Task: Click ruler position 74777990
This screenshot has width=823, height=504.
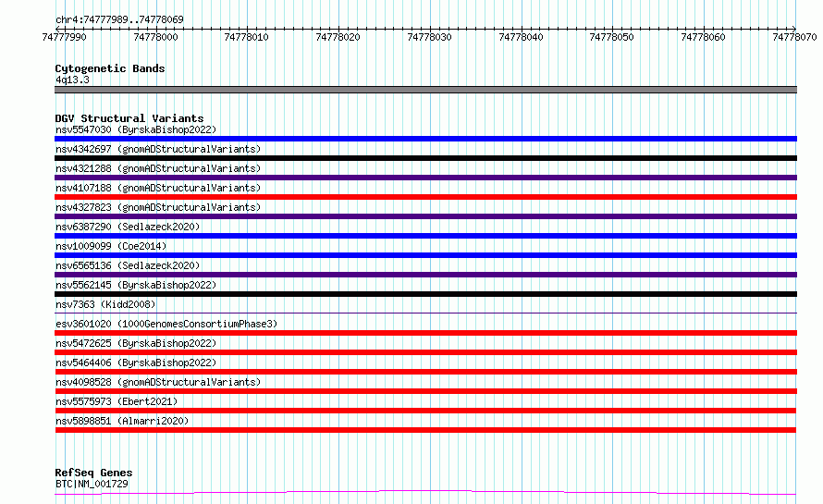Action: (64, 37)
